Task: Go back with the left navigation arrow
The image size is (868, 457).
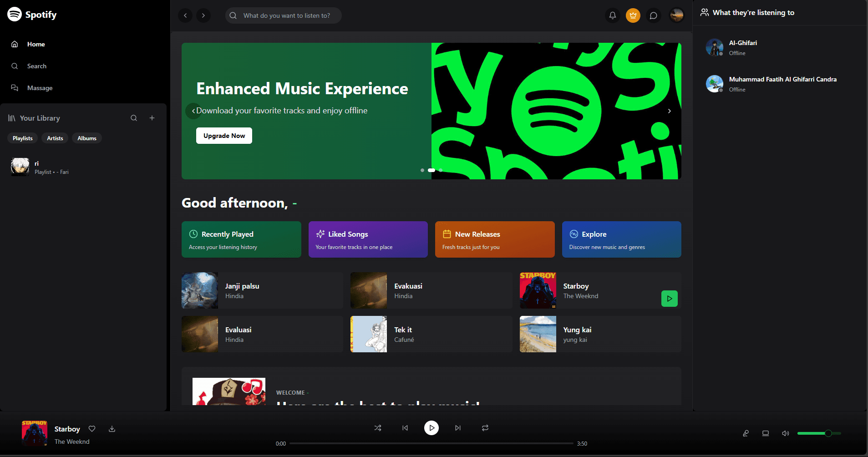Action: (185, 15)
